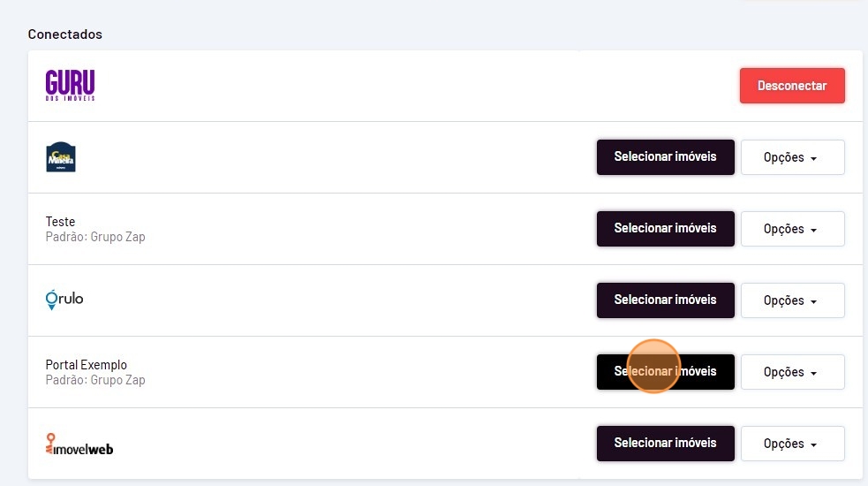Click the Teste portal name
Viewport: 868px width, 486px height.
[61, 222]
